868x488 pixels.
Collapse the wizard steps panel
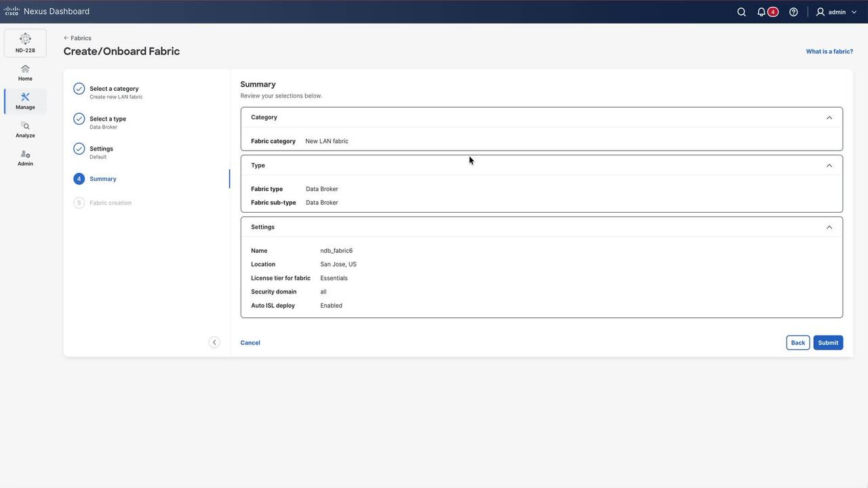click(x=214, y=342)
